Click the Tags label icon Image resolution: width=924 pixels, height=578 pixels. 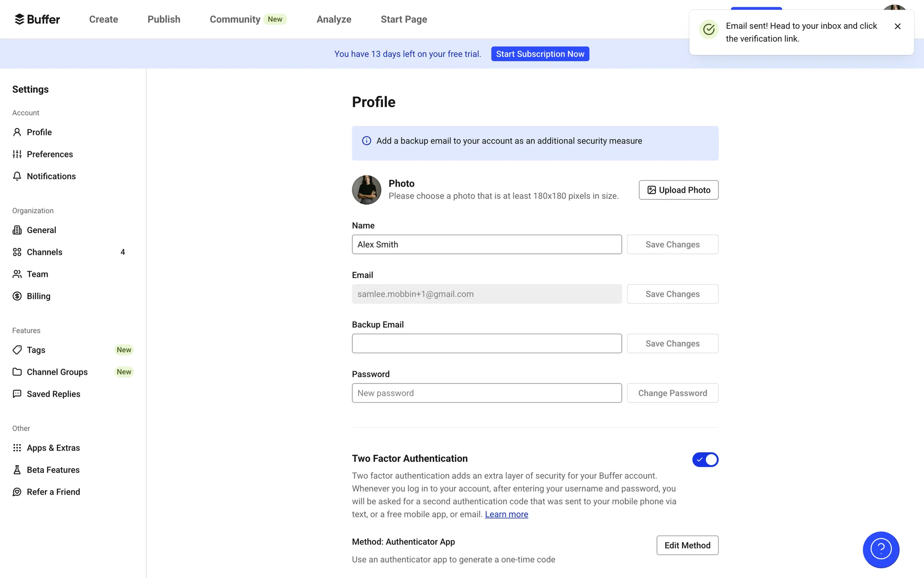pyautogui.click(x=17, y=350)
